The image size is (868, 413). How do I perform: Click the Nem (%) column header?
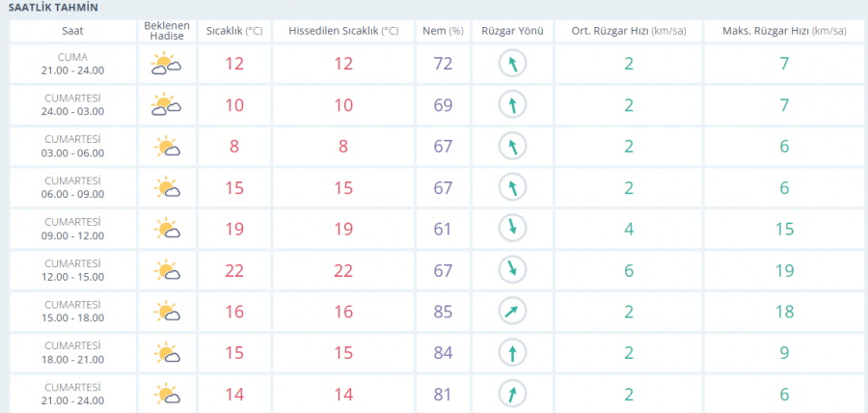click(x=443, y=31)
